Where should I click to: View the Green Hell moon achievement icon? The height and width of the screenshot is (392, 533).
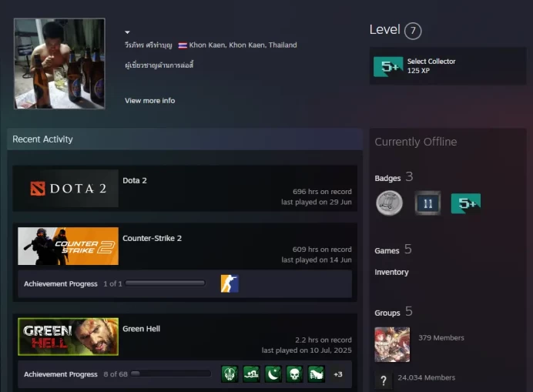pyautogui.click(x=273, y=374)
